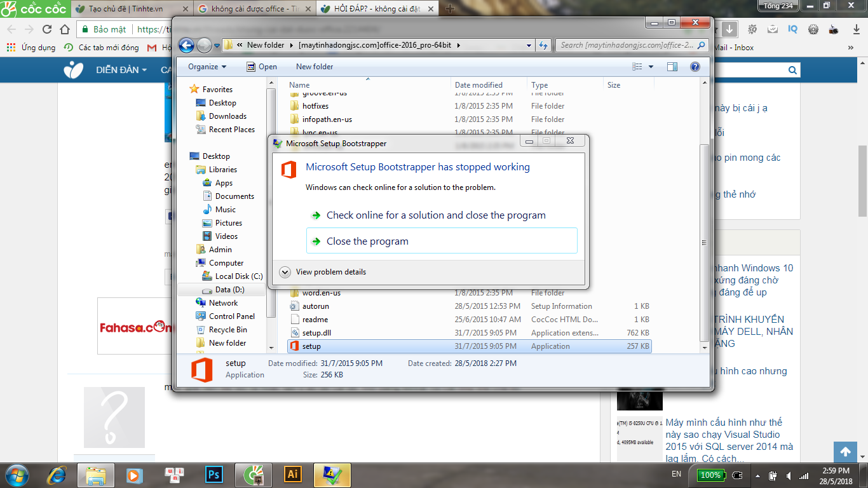The width and height of the screenshot is (868, 488).
Task: Click Open in the Explorer toolbar
Action: click(x=262, y=67)
